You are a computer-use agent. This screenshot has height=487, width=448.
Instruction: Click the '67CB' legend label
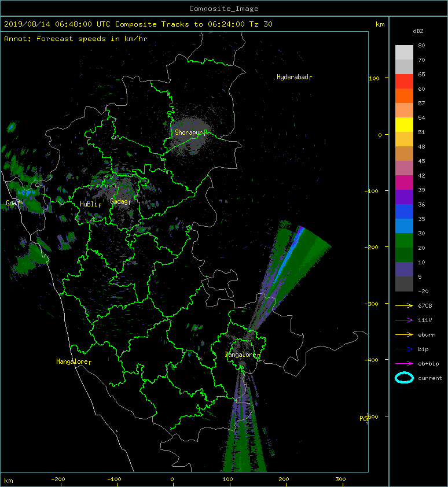pyautogui.click(x=425, y=306)
